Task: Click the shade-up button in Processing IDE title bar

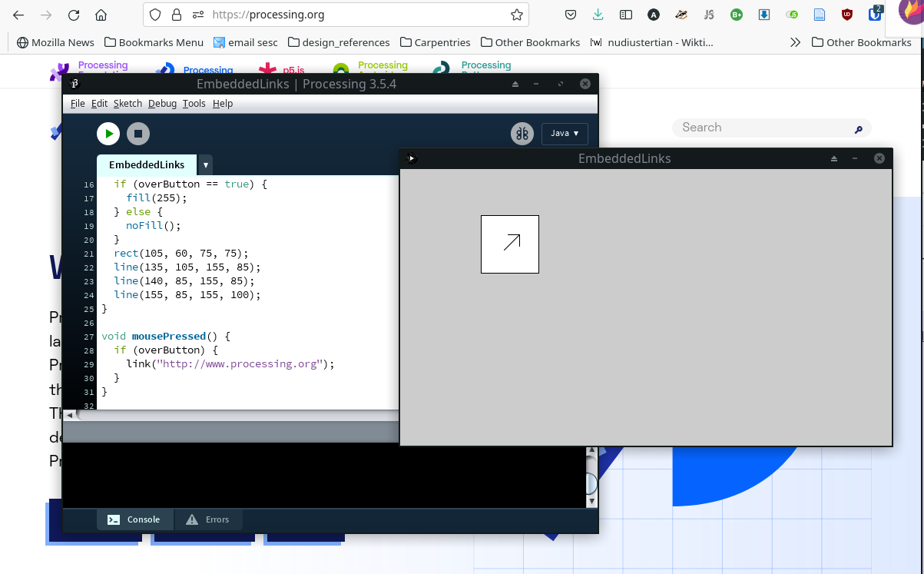Action: pos(515,84)
